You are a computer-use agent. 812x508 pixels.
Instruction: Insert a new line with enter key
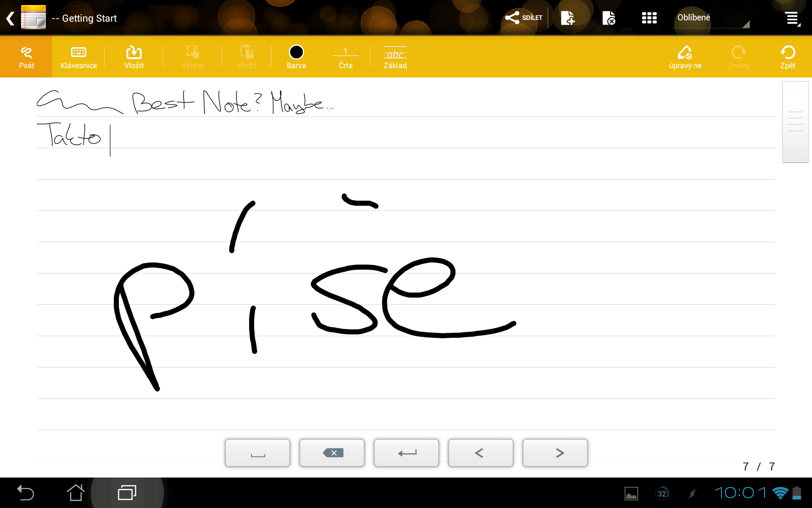(406, 453)
